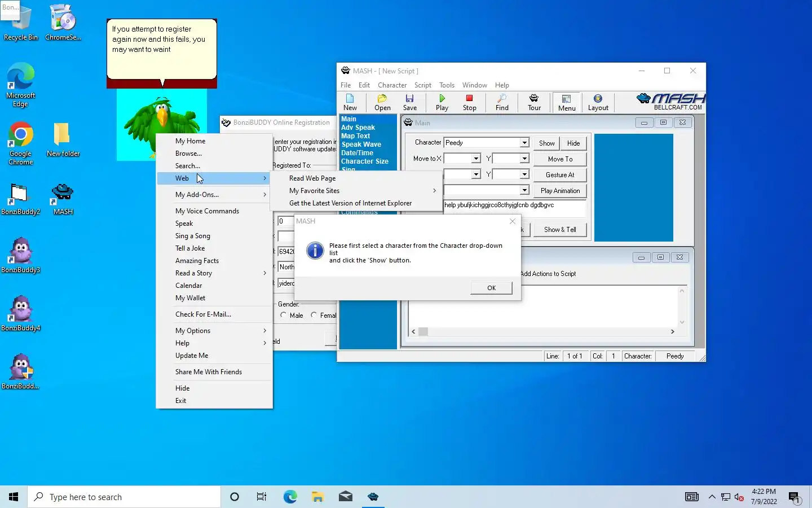
Task: Click OK in the MASH dialog
Action: [x=491, y=288]
